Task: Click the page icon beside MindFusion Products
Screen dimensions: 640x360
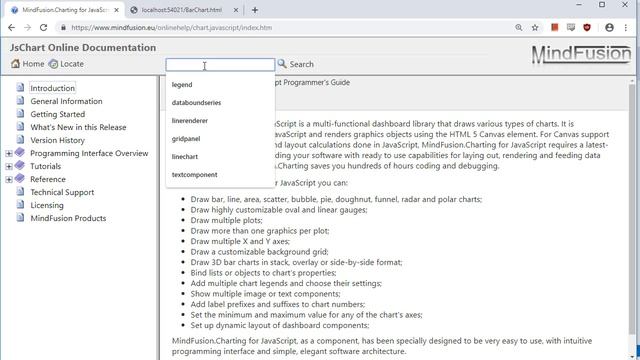Action: pyautogui.click(x=20, y=218)
